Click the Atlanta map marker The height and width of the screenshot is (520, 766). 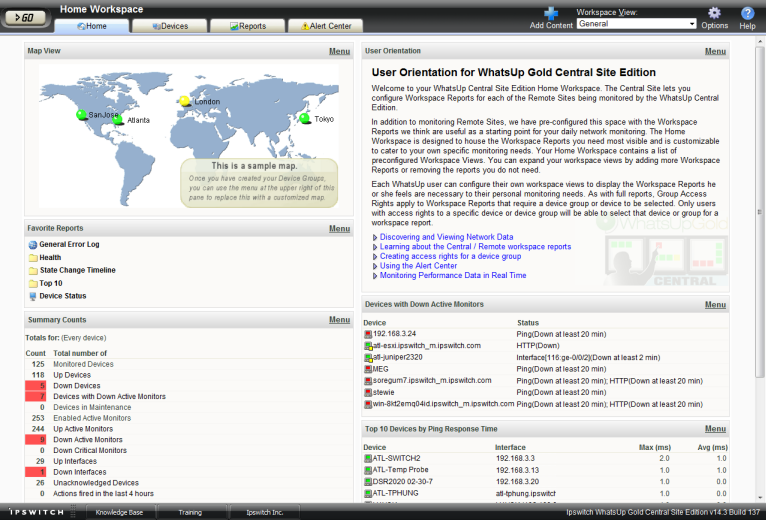[x=117, y=120]
